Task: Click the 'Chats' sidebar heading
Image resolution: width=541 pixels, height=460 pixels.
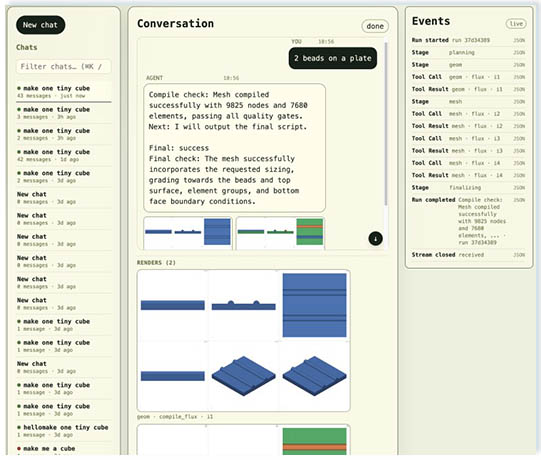Action: tap(27, 47)
